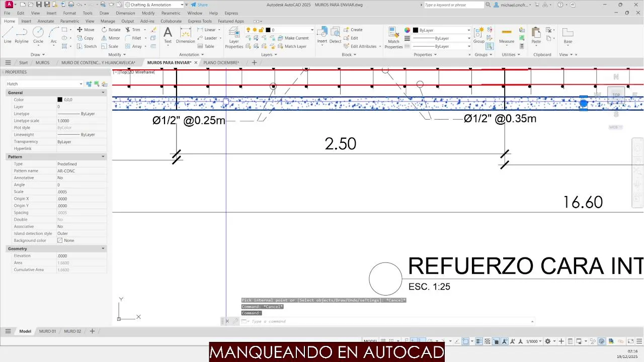Click the Stretch tool
The height and width of the screenshot is (362, 644).
pos(87,46)
